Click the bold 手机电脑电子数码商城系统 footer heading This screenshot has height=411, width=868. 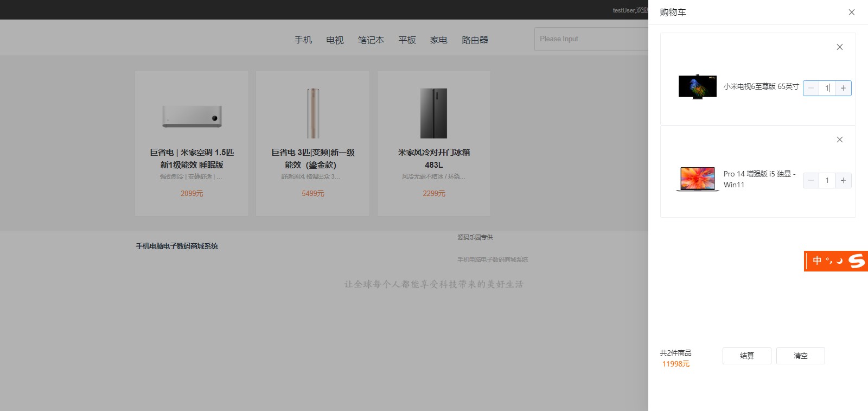coord(177,246)
